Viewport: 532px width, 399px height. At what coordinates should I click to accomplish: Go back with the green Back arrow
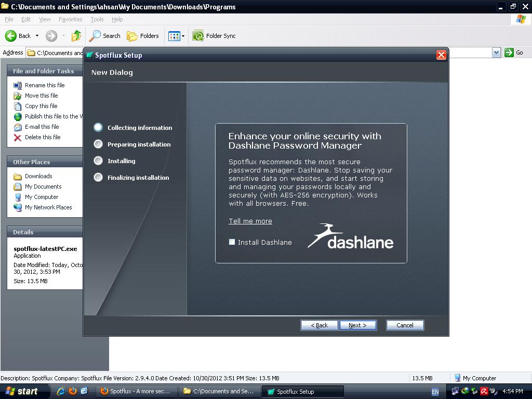click(x=11, y=36)
